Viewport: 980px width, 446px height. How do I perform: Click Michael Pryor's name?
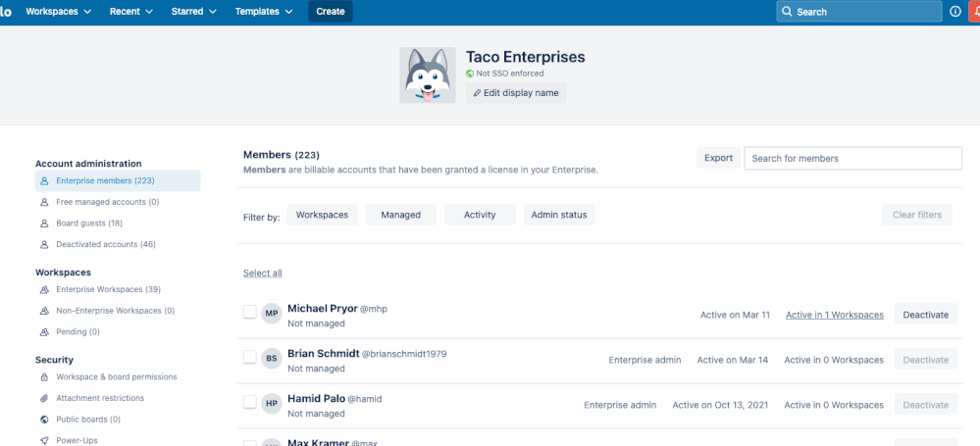[323, 309]
